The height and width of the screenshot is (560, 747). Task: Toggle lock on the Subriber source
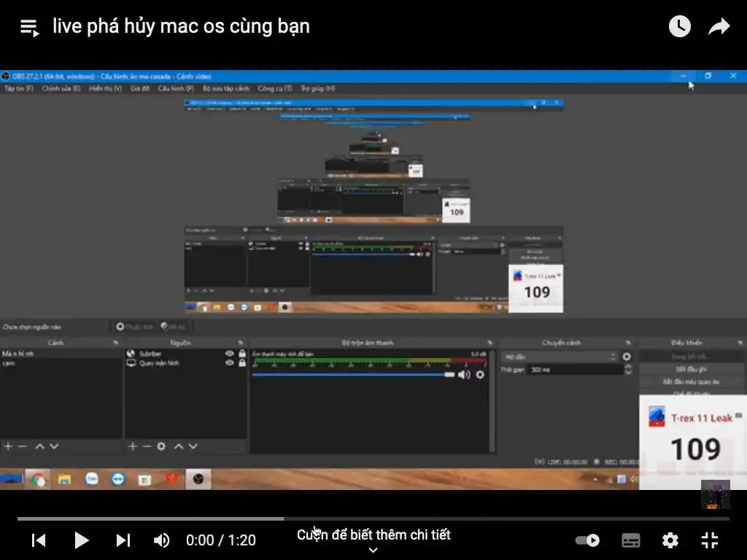pyautogui.click(x=242, y=354)
